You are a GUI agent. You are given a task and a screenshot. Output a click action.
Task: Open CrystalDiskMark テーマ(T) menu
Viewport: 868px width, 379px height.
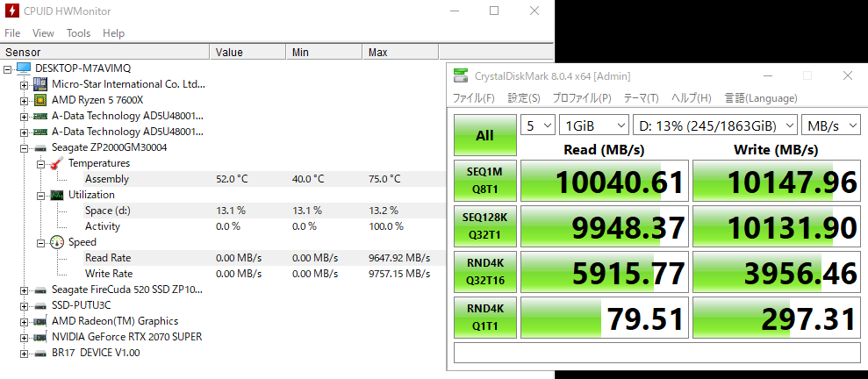[641, 98]
